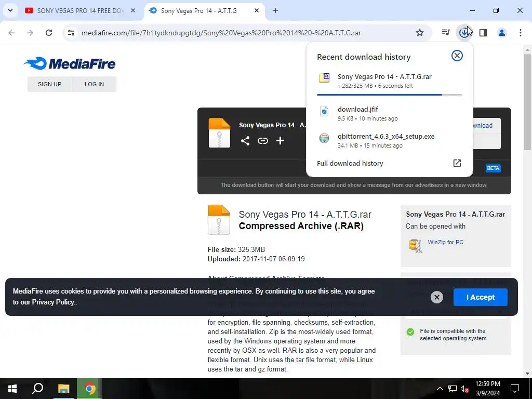Click the BETA badge

pos(493,168)
